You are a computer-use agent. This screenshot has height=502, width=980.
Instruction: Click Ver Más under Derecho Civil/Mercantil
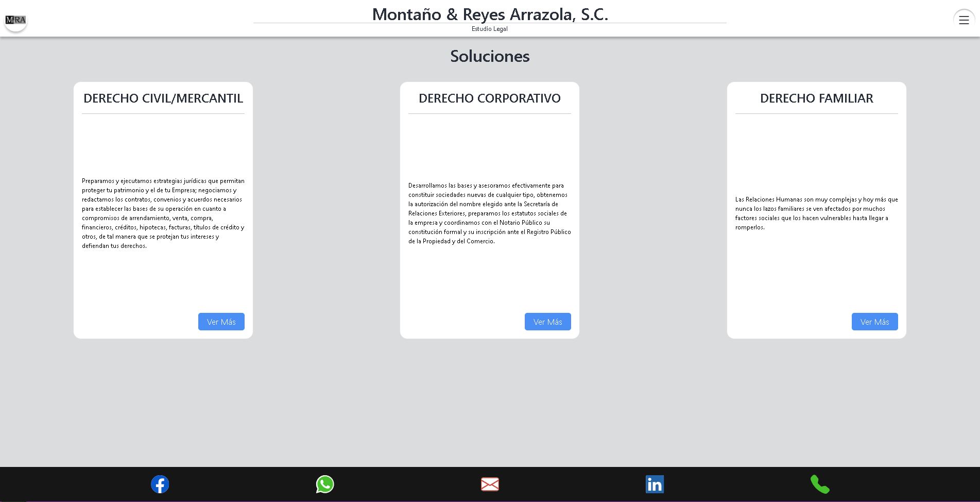coord(221,322)
